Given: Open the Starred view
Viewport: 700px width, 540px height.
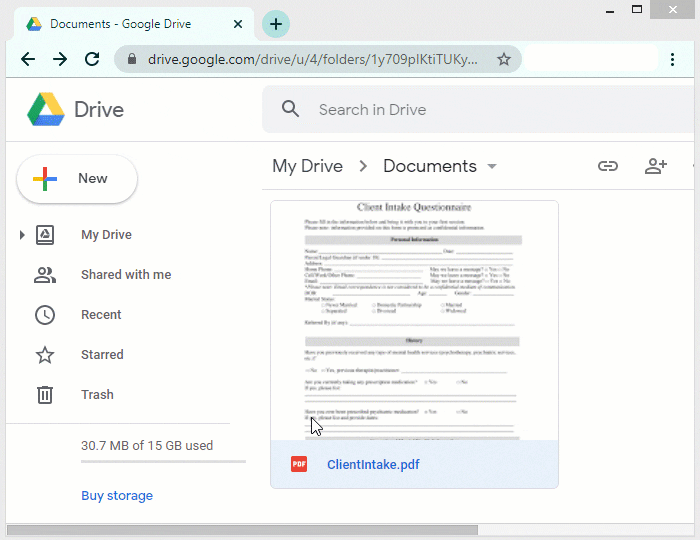Looking at the screenshot, I should [102, 355].
